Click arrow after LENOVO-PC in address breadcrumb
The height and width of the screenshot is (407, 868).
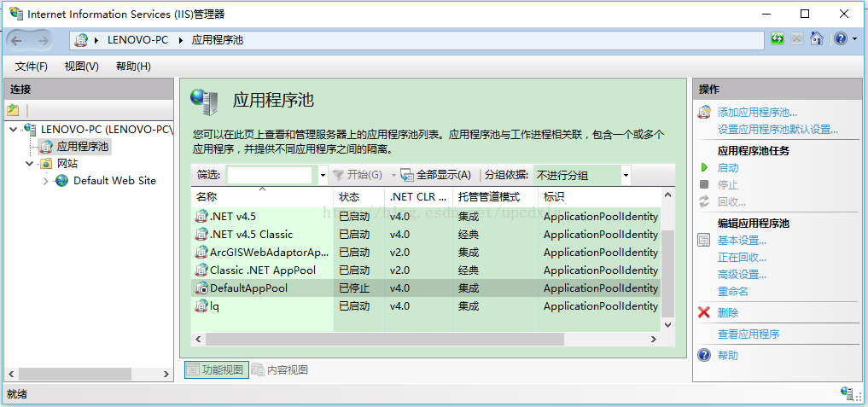point(180,40)
